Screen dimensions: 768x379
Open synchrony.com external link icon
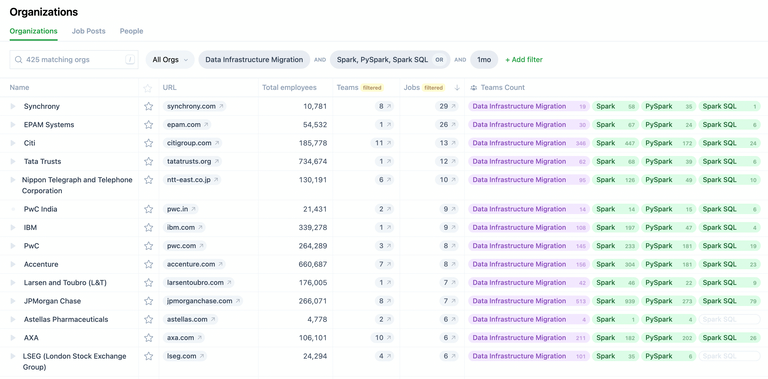(x=221, y=106)
